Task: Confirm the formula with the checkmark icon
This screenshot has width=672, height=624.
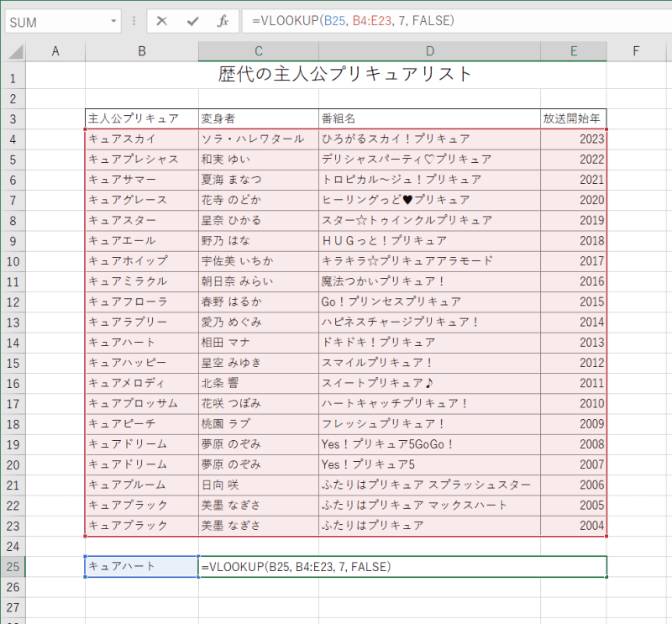Action: [x=193, y=21]
